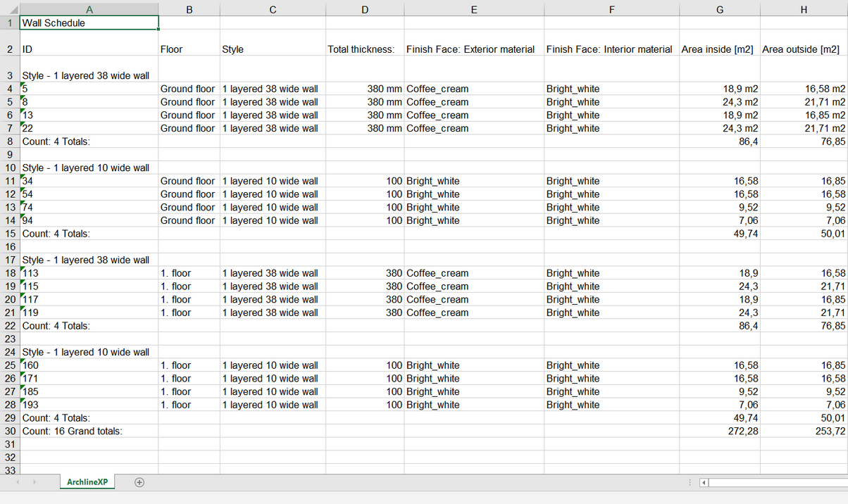Click grand total '272,28' cell
848x504 pixels.
click(x=720, y=431)
